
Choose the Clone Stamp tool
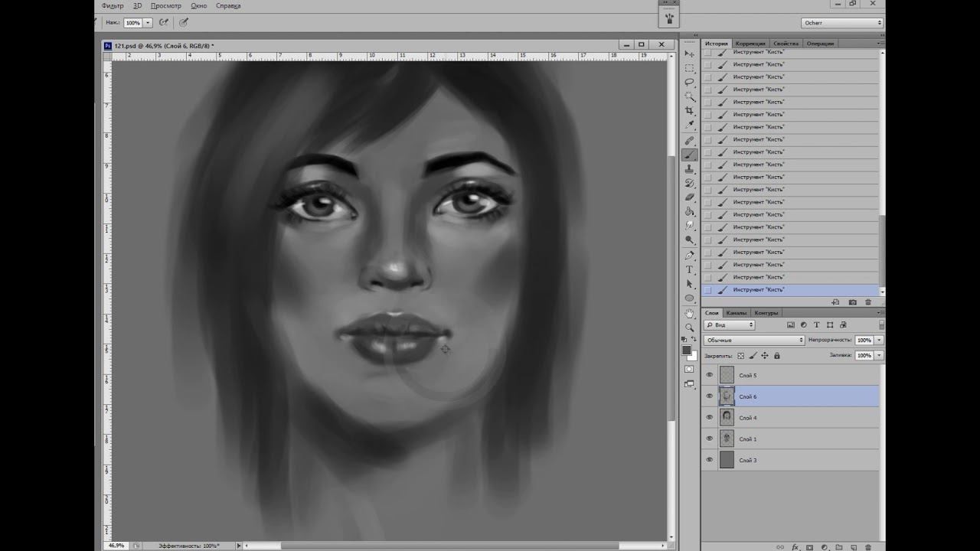[689, 169]
